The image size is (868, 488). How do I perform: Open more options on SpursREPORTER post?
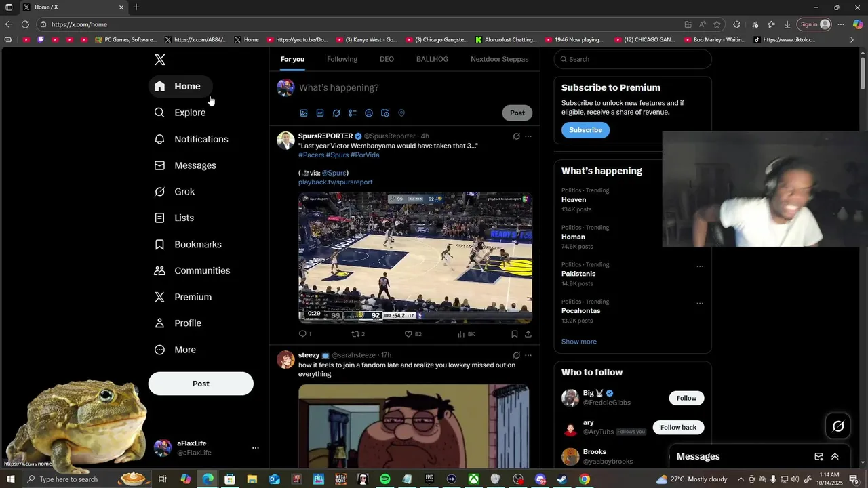528,136
